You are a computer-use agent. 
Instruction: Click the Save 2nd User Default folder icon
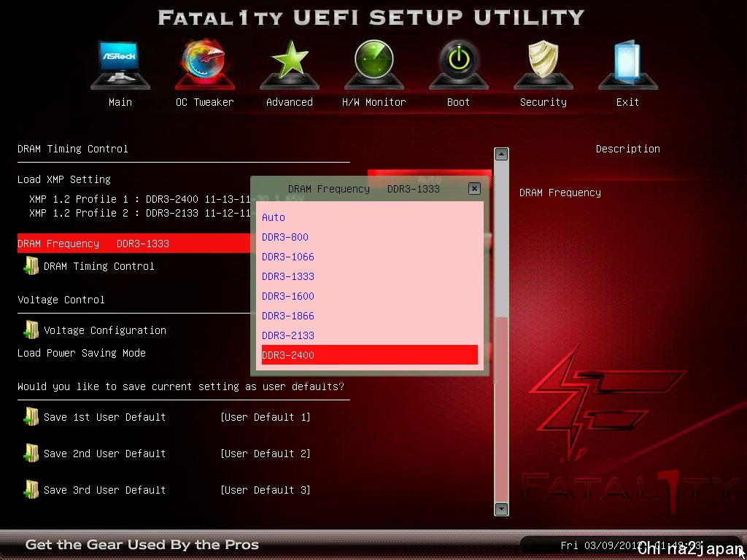[31, 454]
